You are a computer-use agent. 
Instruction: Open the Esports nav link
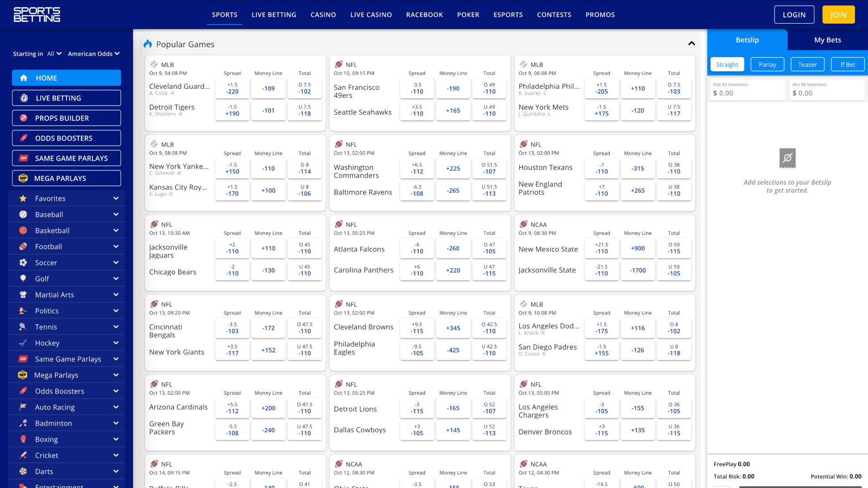pos(508,15)
